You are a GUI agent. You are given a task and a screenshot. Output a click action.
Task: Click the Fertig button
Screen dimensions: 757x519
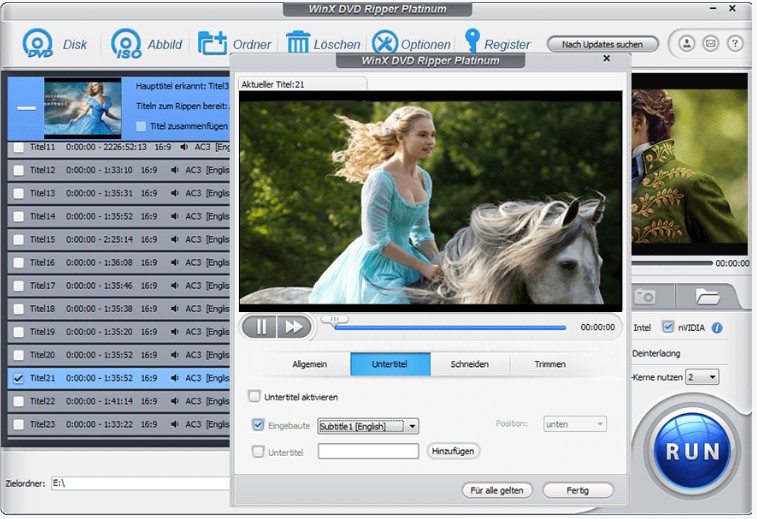[x=578, y=491]
